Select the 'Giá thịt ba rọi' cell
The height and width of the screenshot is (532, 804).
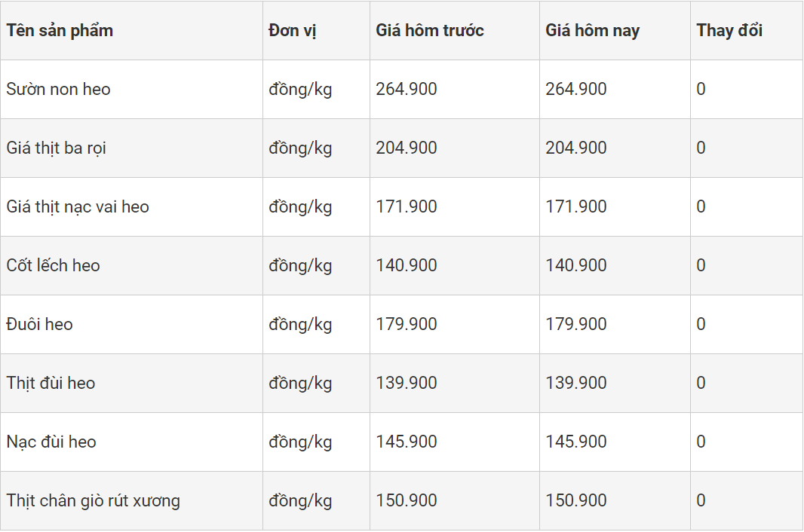tap(57, 148)
